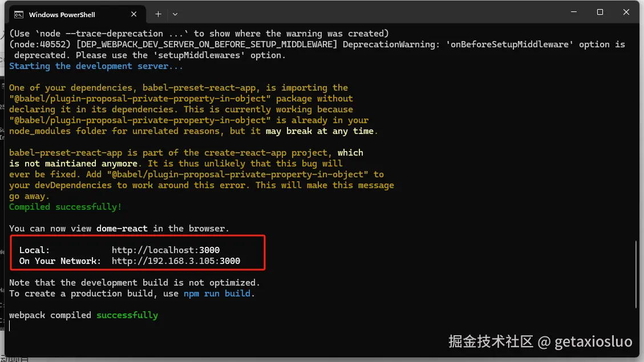644x362 pixels.
Task: Close the Windows PowerShell tab
Action: (x=133, y=14)
